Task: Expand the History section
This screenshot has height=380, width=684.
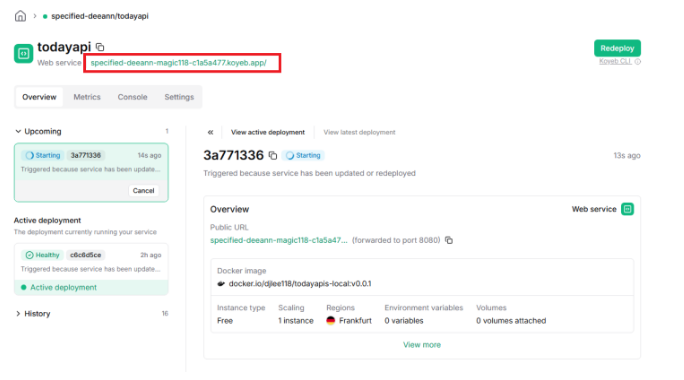Action: (x=18, y=314)
